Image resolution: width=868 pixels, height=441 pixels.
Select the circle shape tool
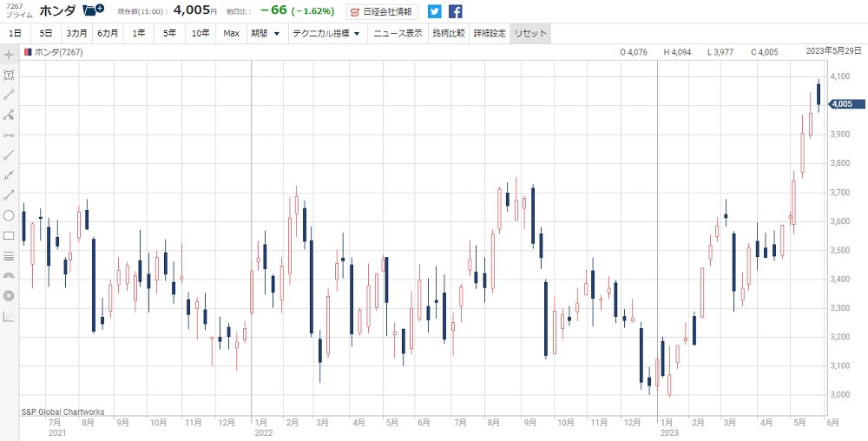point(9,215)
